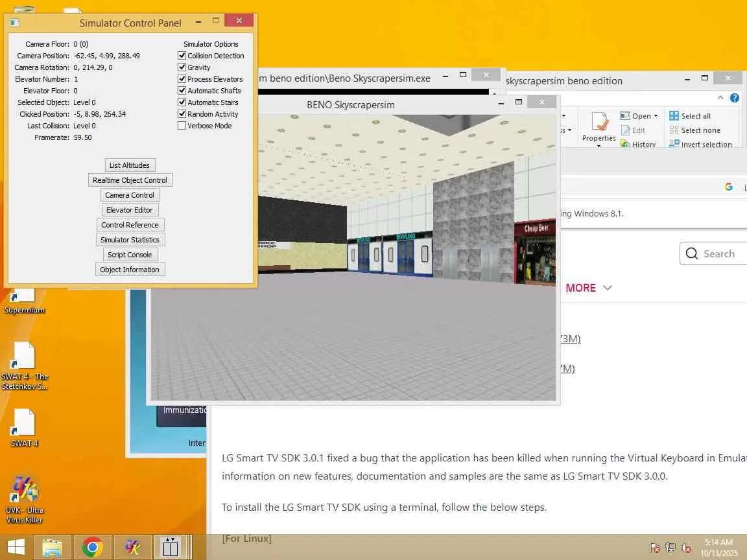Viewport: 747px width, 560px height.
Task: Launch the Elevator Editor
Action: click(x=130, y=209)
